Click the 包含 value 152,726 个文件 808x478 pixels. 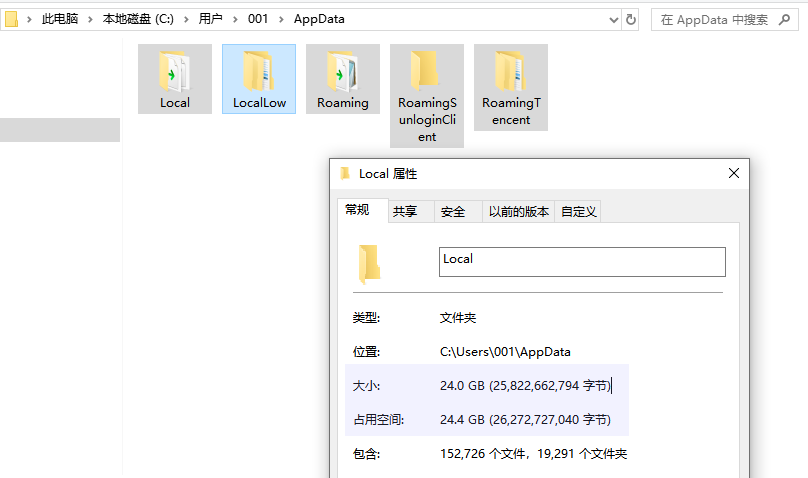point(533,454)
